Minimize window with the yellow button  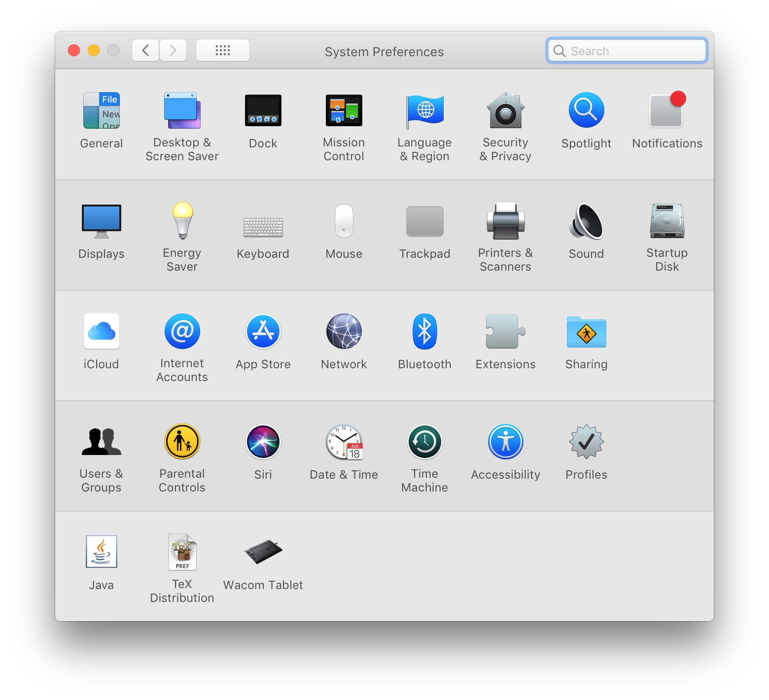tap(94, 50)
